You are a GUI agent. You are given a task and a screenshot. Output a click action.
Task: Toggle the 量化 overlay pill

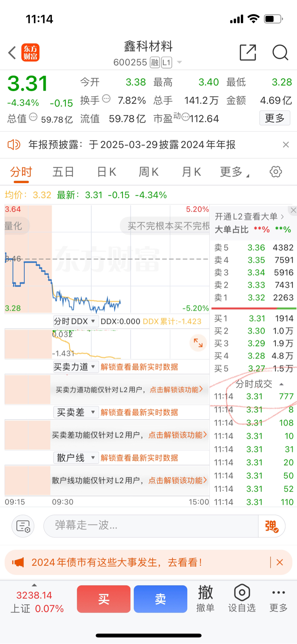click(x=14, y=226)
